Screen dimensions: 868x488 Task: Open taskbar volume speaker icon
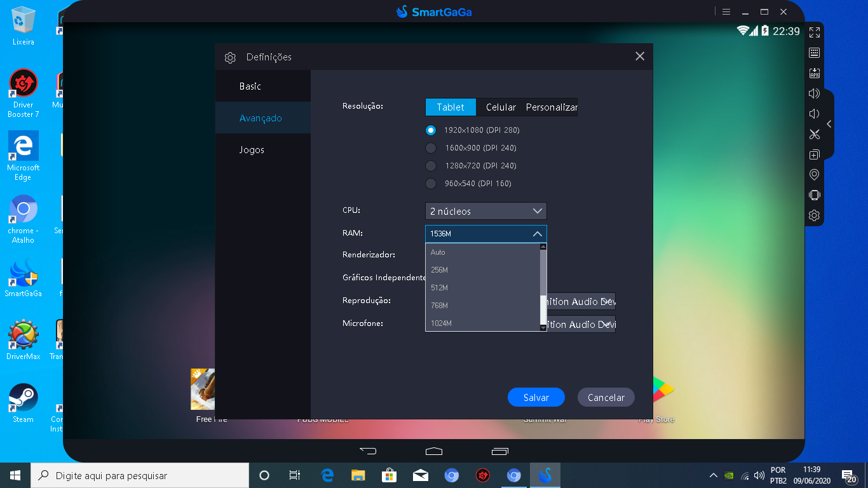click(759, 475)
